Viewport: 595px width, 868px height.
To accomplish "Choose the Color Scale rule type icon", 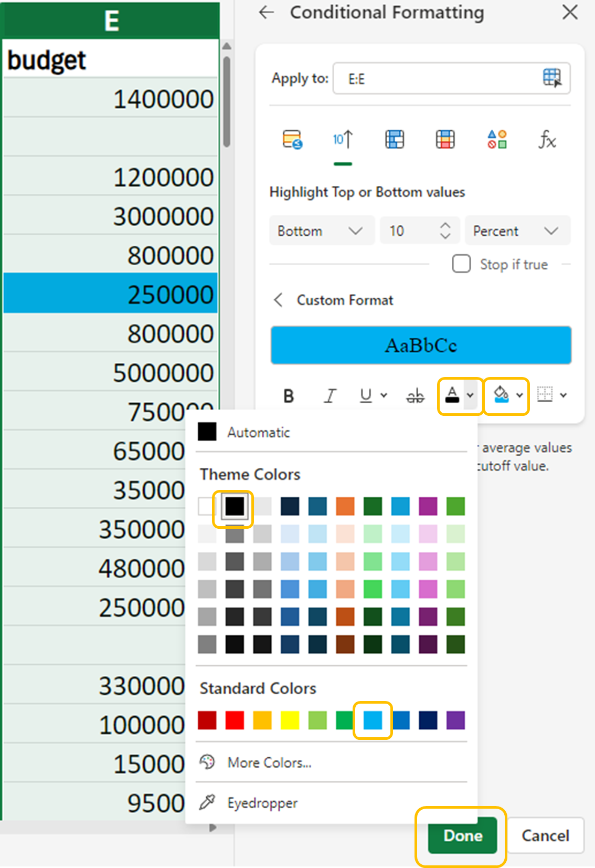I will (x=445, y=140).
